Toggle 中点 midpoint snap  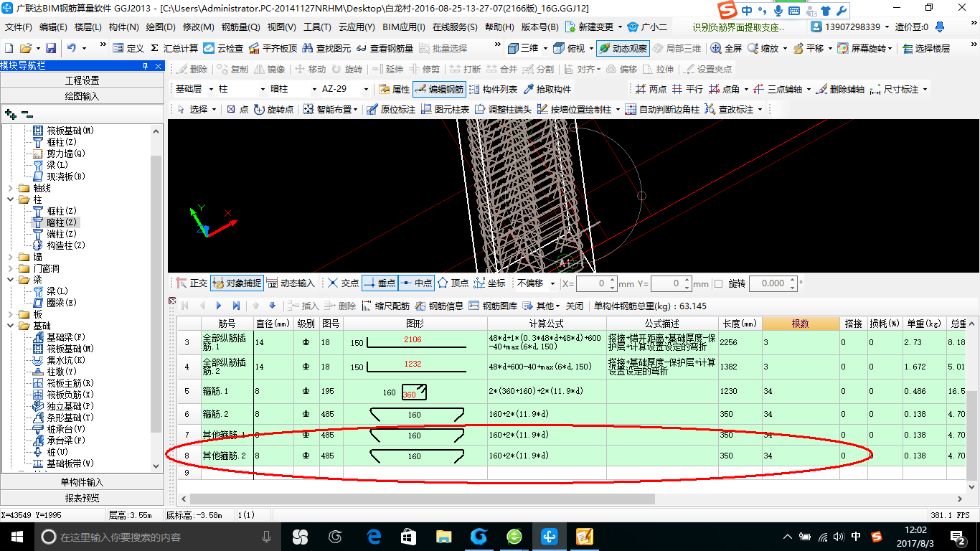(x=416, y=283)
